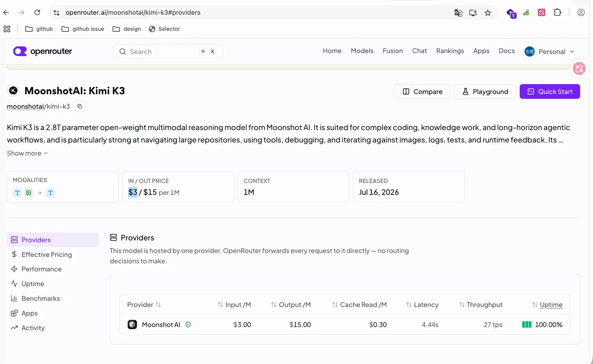This screenshot has width=593, height=364.
Task: Copy the model slug moonshotai/kimi-k3
Action: (80, 106)
